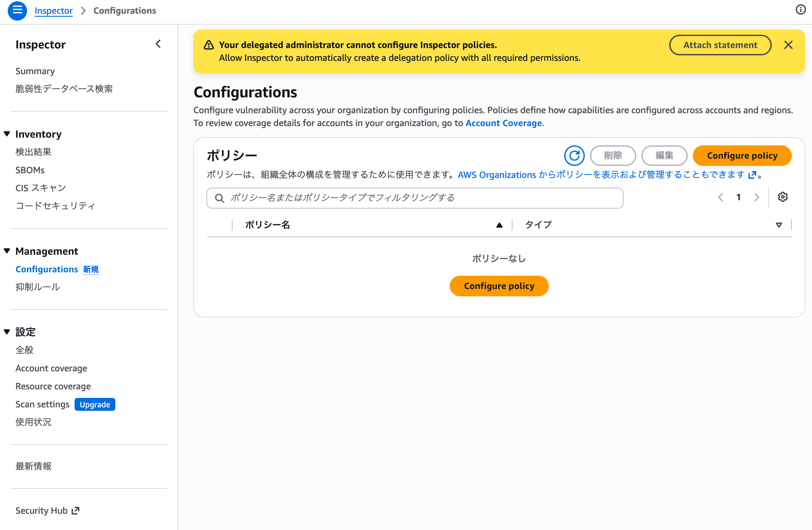Click the タイプ column header
The width and height of the screenshot is (812, 530).
pos(538,225)
